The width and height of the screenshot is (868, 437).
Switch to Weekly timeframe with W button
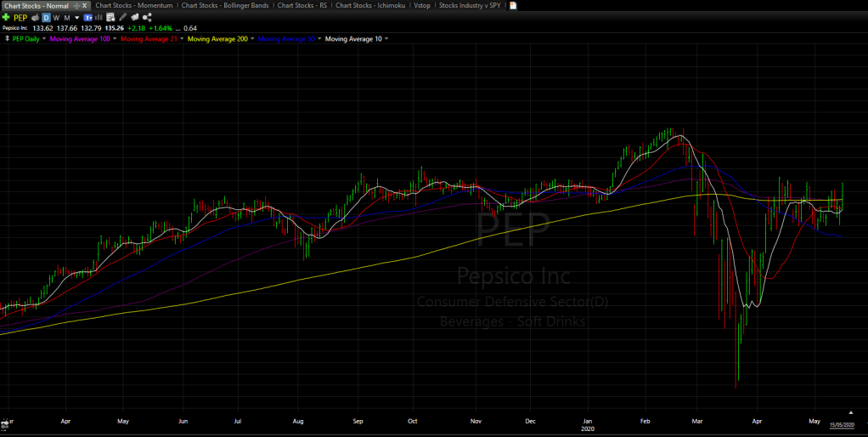click(x=56, y=17)
